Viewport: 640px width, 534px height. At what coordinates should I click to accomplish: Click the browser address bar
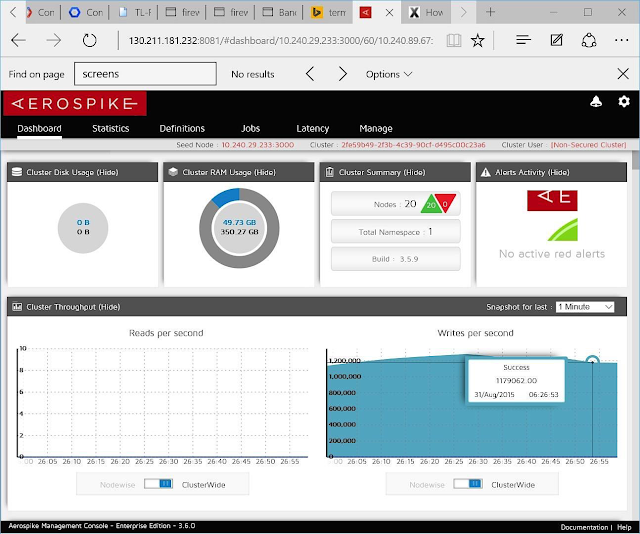tap(281, 40)
